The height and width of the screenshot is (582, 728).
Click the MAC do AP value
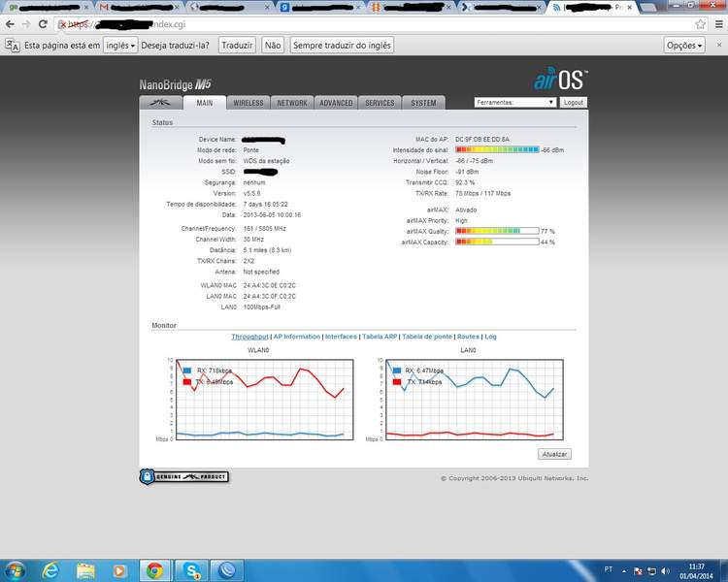[x=481, y=140]
